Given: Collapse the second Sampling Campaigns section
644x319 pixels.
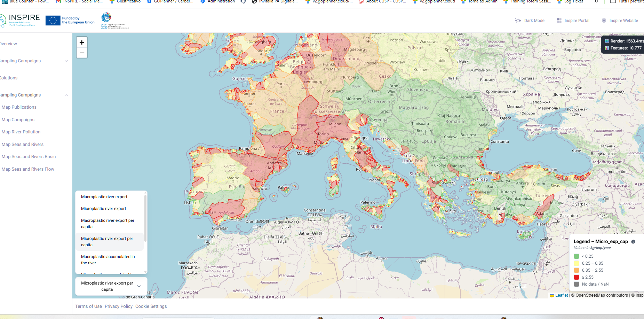Looking at the screenshot, I should pyautogui.click(x=66, y=95).
